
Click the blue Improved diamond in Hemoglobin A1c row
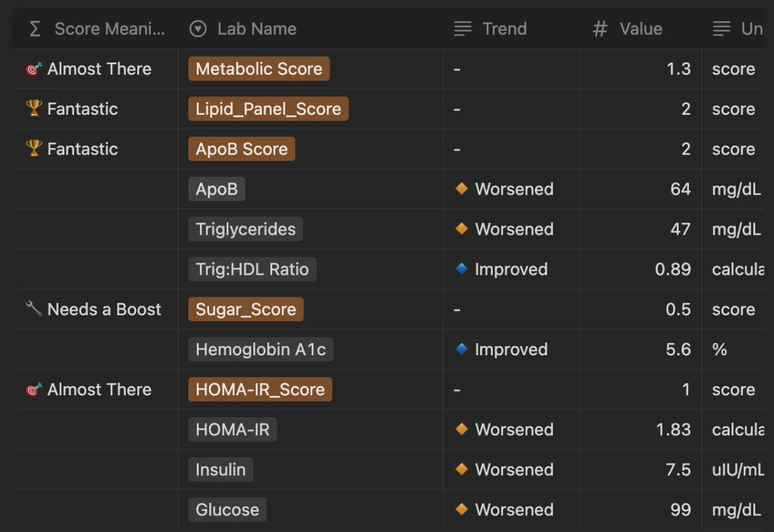point(461,349)
